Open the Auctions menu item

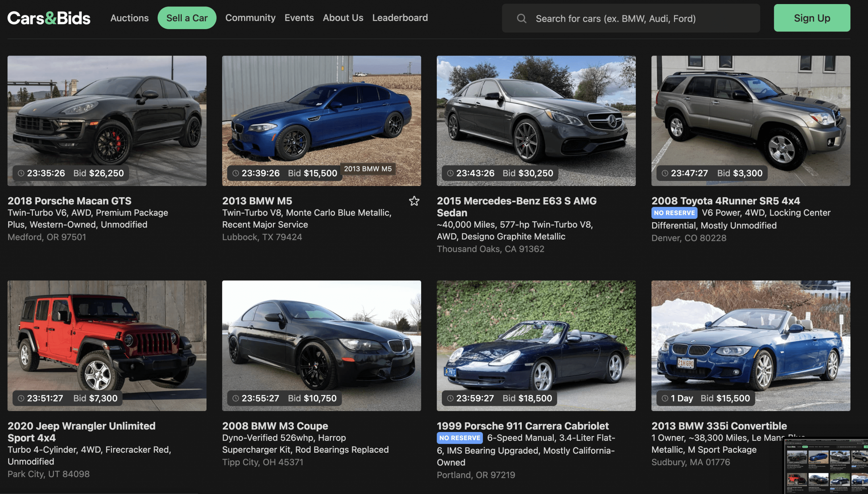click(x=129, y=18)
